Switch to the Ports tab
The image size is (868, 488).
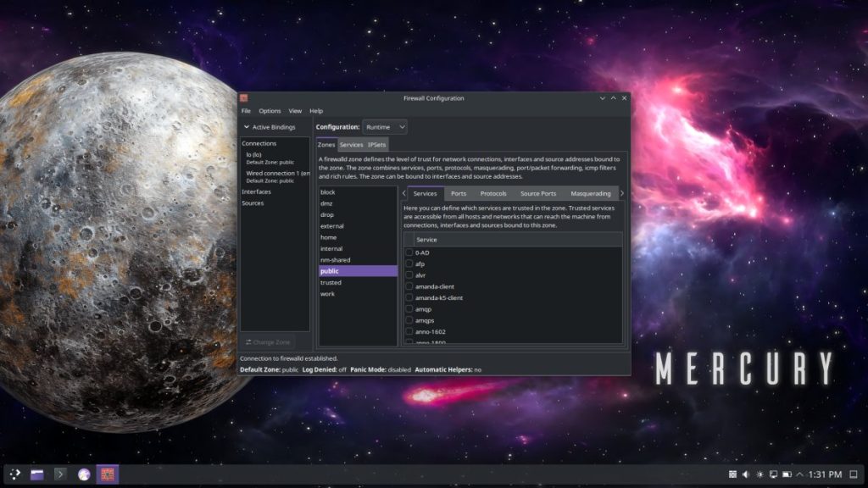point(459,194)
